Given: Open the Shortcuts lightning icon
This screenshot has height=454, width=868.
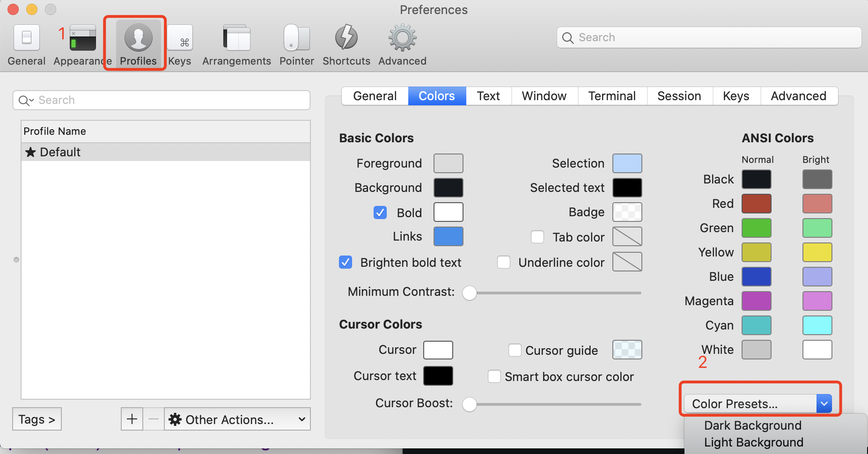Looking at the screenshot, I should click(x=346, y=44).
